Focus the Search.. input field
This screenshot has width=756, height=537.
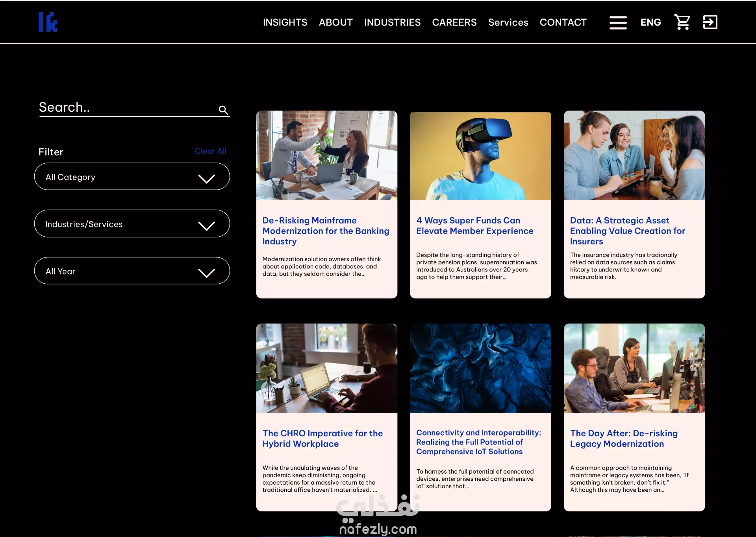pyautogui.click(x=134, y=107)
